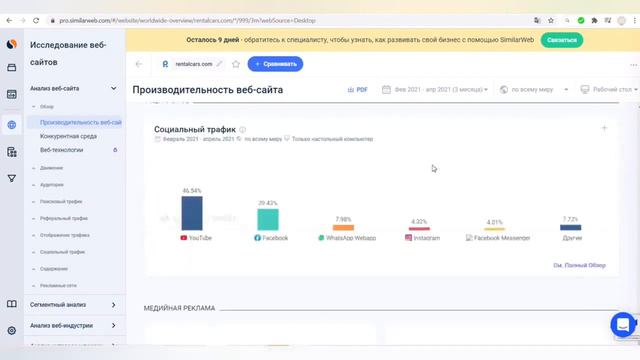640x360 pixels.
Task: Open settings gear icon in left rail
Action: point(11,330)
